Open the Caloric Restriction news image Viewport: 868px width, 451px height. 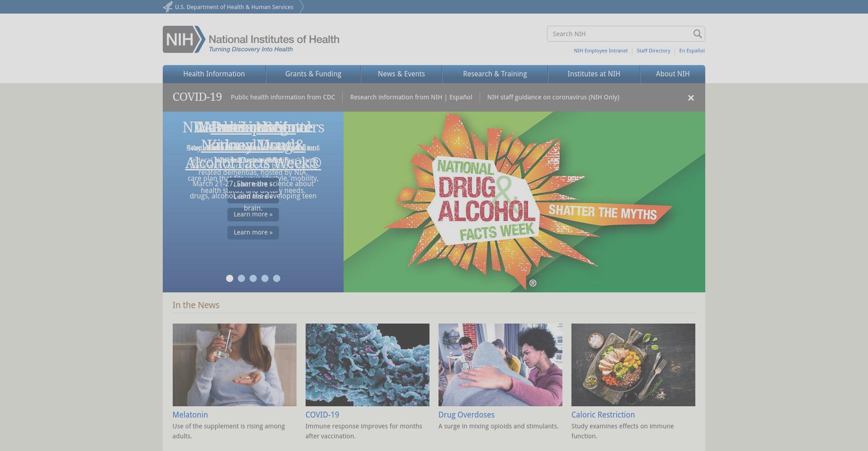pos(633,365)
